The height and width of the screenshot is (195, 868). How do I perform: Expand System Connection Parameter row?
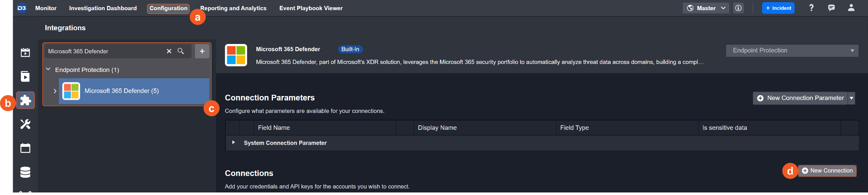pos(234,143)
